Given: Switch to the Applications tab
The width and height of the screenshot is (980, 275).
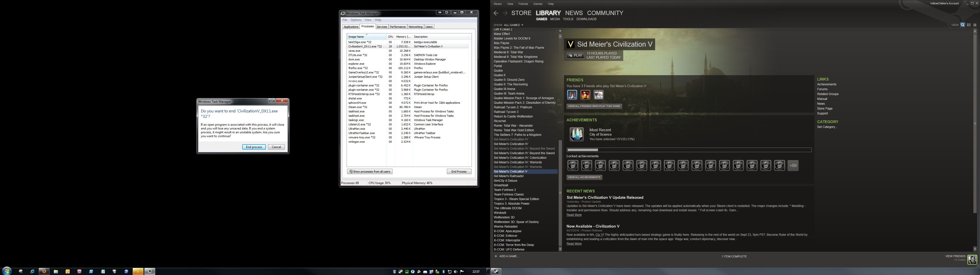Looking at the screenshot, I should point(351,27).
